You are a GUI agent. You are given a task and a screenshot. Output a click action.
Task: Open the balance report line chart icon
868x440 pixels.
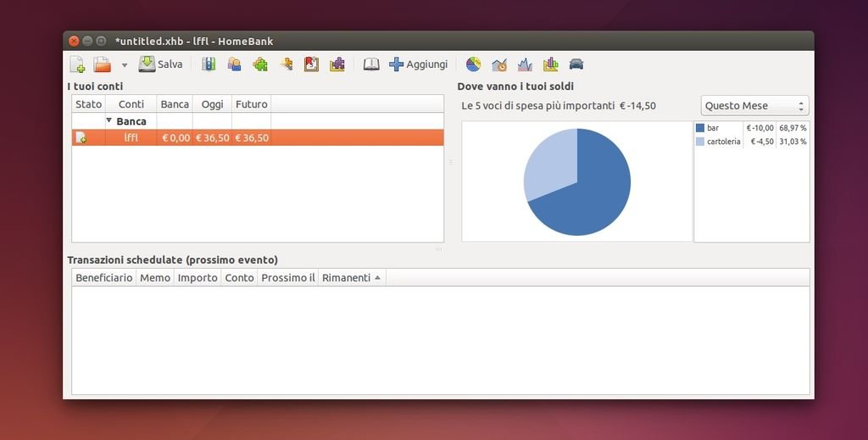point(525,64)
